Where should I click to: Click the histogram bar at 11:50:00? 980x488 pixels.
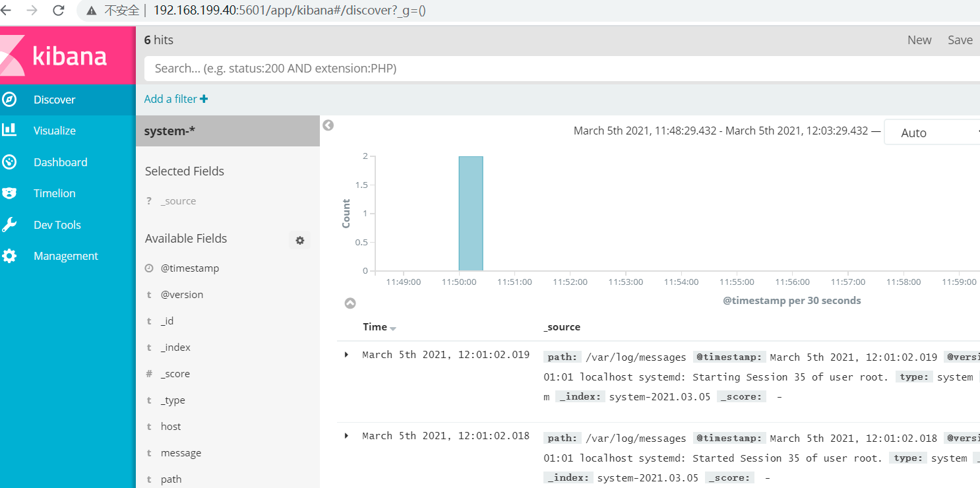click(471, 214)
